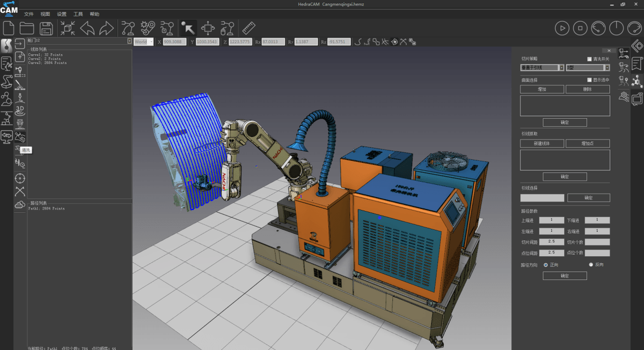
Task: Open the monitor with arrows sidebar tab
Action: pos(6,137)
